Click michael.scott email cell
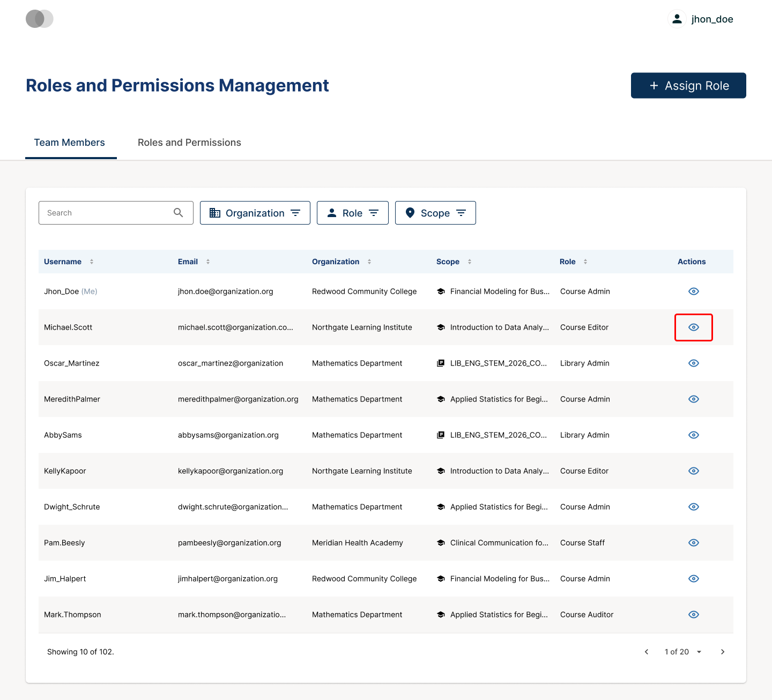Image resolution: width=772 pixels, height=700 pixels. [x=235, y=327]
